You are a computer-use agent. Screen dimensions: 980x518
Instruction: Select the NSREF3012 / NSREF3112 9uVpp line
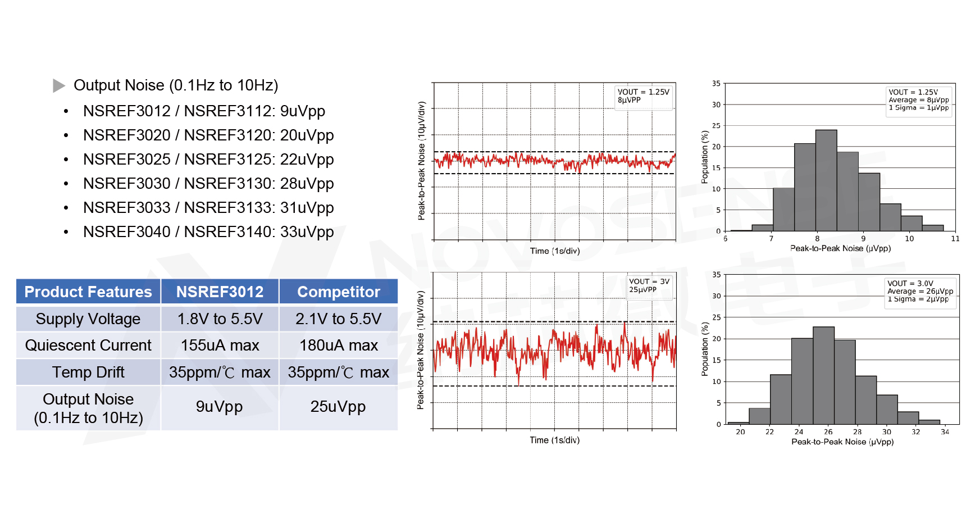point(204,111)
